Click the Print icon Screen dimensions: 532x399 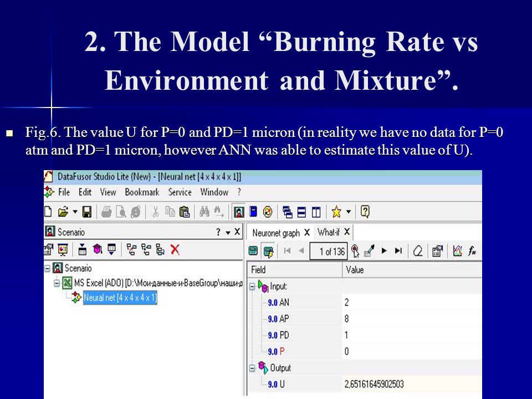(106, 212)
